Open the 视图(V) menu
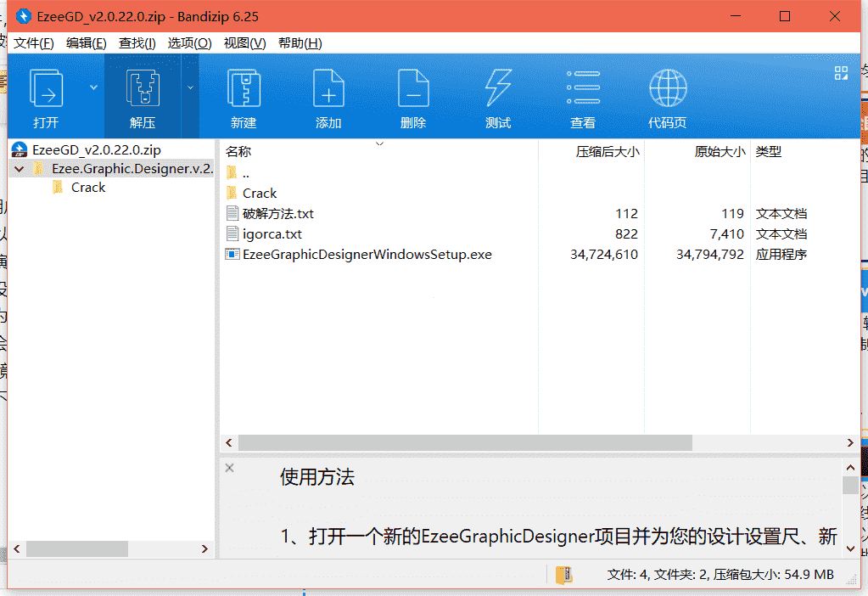Viewport: 868px width, 596px height. pos(244,43)
